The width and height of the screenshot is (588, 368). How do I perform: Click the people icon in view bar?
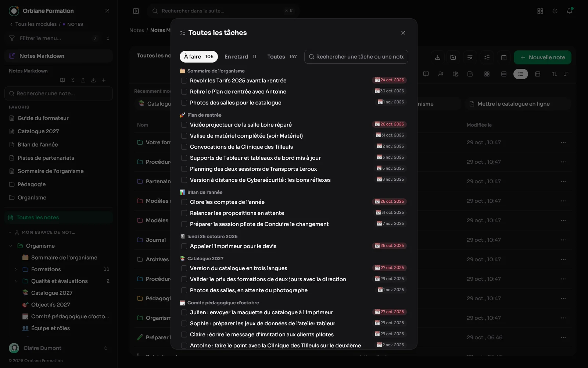pyautogui.click(x=441, y=74)
